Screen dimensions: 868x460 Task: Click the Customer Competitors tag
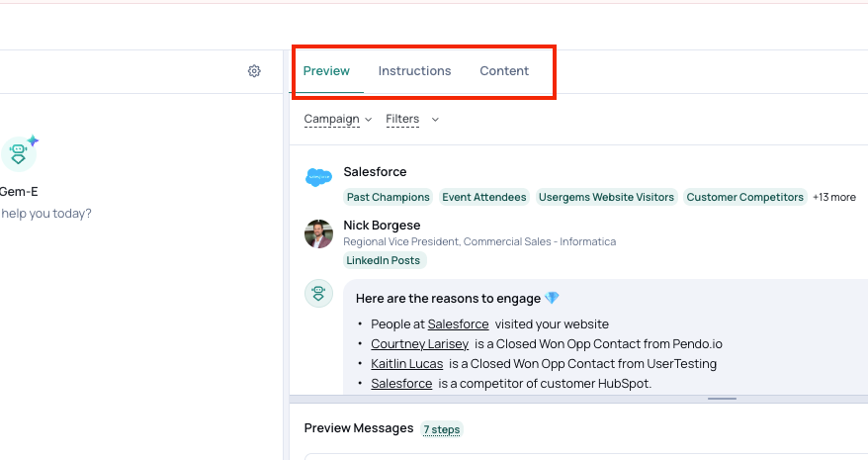coord(745,197)
